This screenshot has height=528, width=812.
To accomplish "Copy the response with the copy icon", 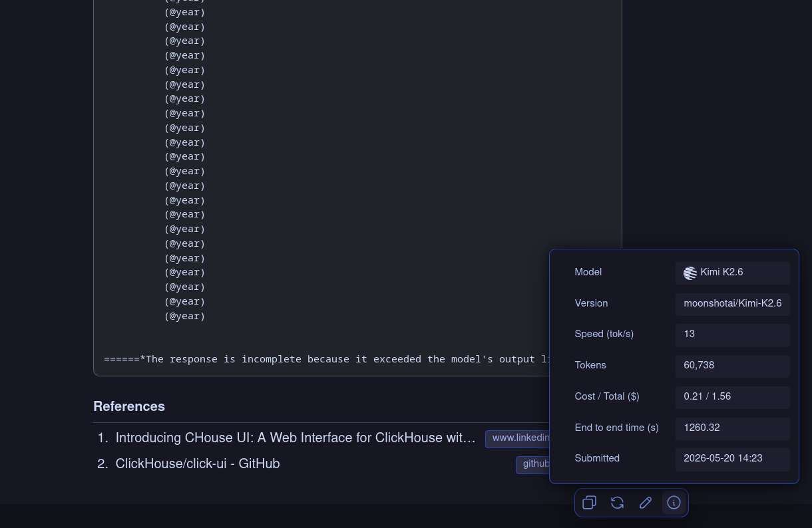I will click(589, 503).
